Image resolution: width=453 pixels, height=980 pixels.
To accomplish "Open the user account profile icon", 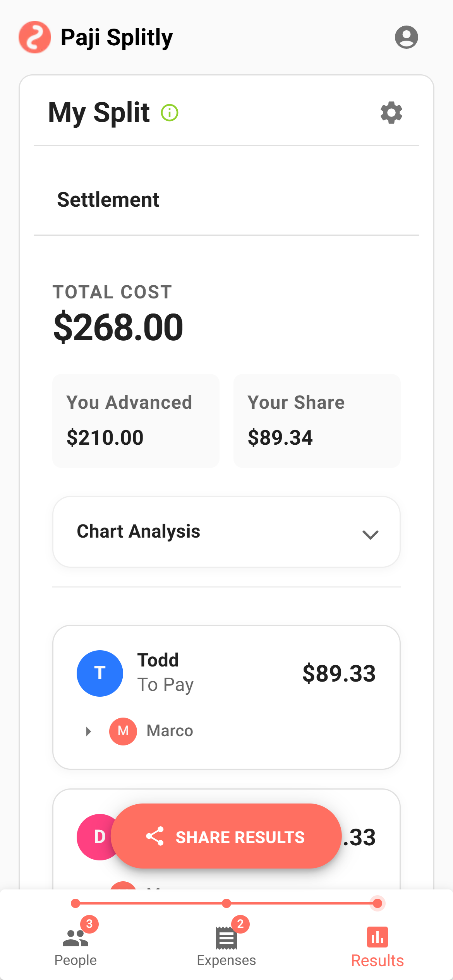I will click(x=406, y=37).
